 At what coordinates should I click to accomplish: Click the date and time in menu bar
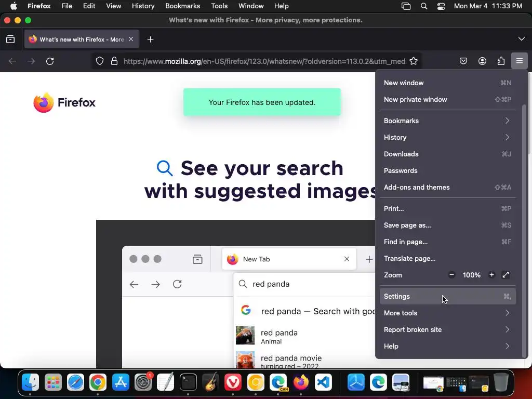pyautogui.click(x=487, y=6)
